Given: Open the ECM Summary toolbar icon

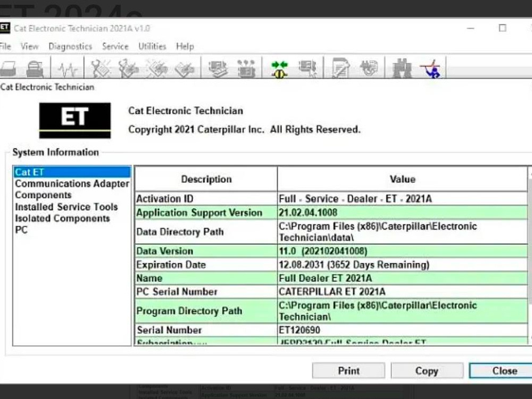Looking at the screenshot, I should [218, 69].
